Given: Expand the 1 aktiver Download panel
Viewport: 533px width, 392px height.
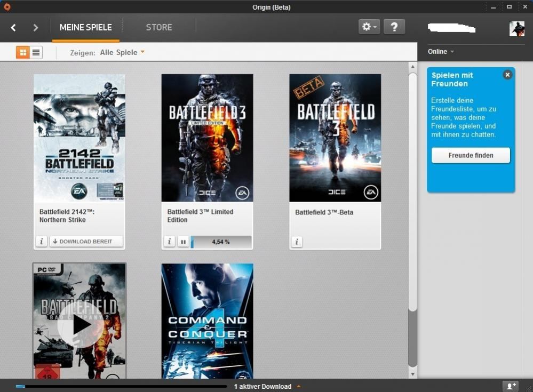Looking at the screenshot, I should (267, 387).
